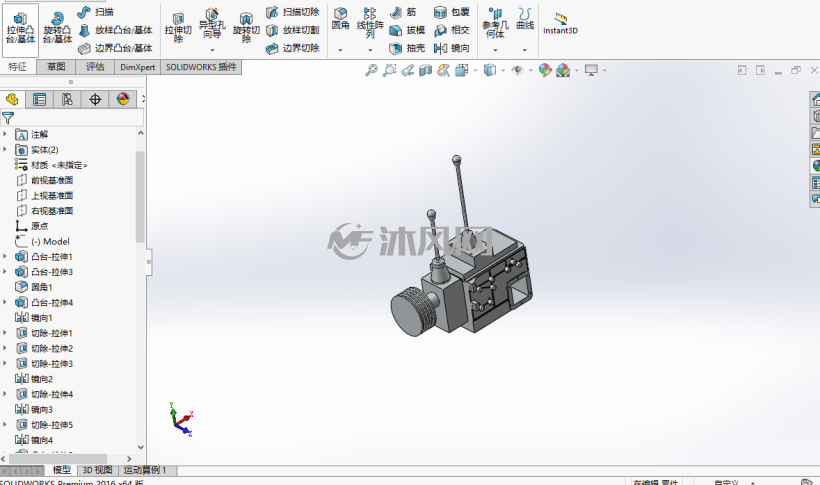Viewport: 820px width, 485px height.
Task: Toggle Instant3D mode
Action: tap(560, 25)
